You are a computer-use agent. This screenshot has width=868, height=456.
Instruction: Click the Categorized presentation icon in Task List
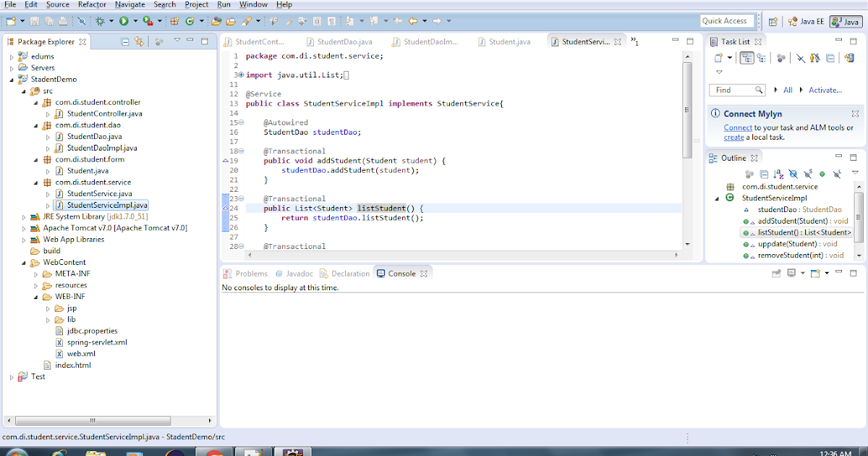point(746,58)
